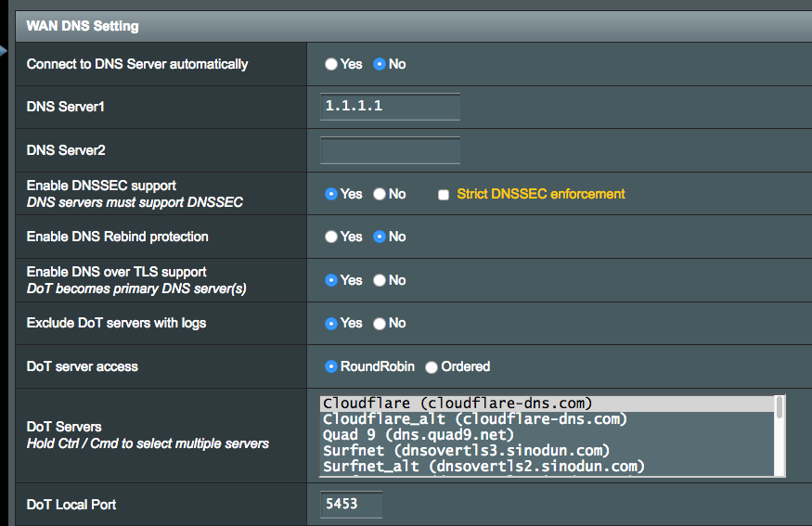
Task: Check the Strict DNSSEC enforcement checkbox
Action: coord(444,195)
